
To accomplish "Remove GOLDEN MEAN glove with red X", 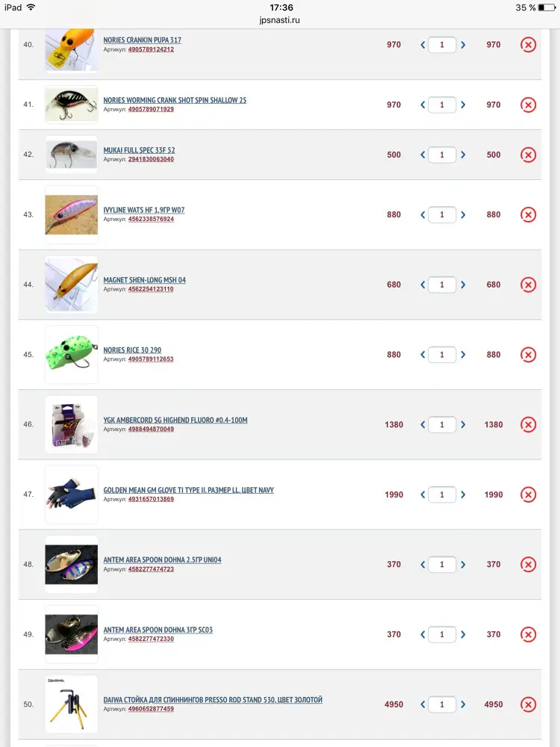I will pos(528,495).
